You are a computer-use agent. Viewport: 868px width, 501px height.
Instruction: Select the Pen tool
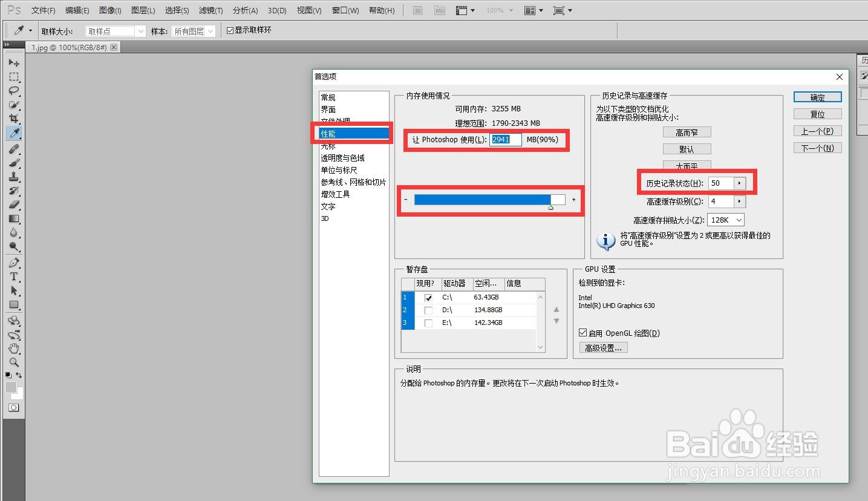coord(13,263)
